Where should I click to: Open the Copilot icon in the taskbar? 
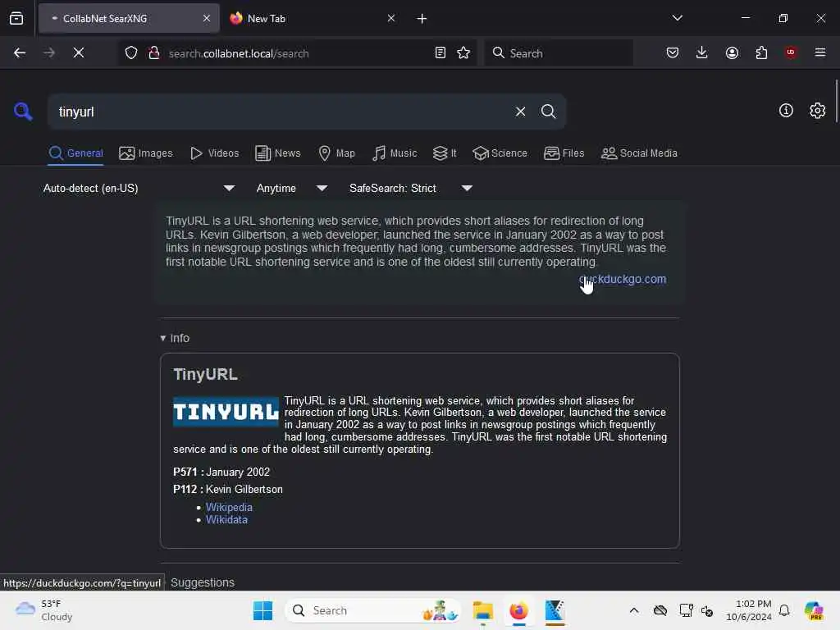pyautogui.click(x=813, y=610)
